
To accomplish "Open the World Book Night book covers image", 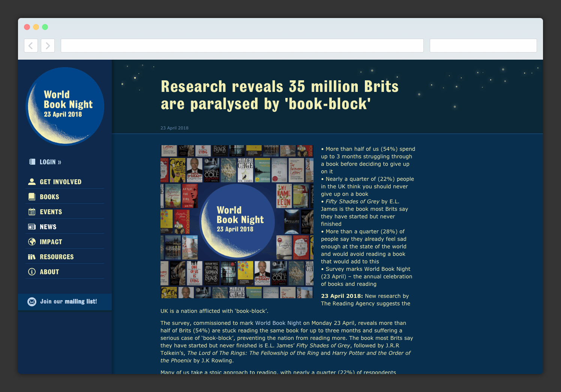I will pyautogui.click(x=237, y=222).
